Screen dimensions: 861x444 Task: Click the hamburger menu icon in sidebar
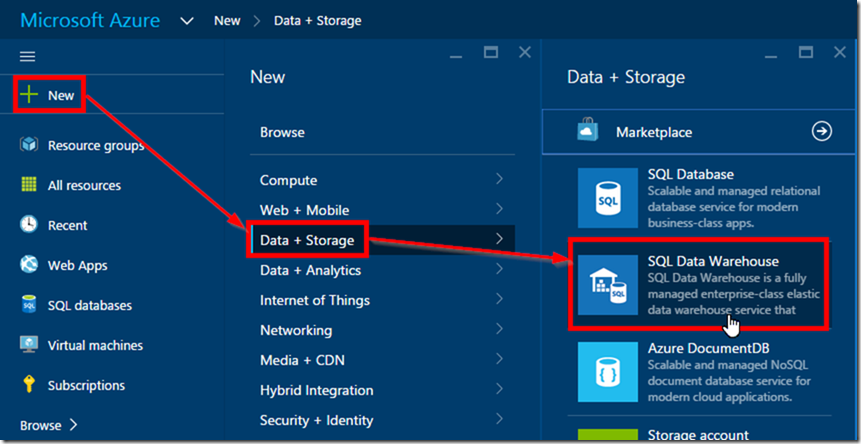(x=27, y=57)
